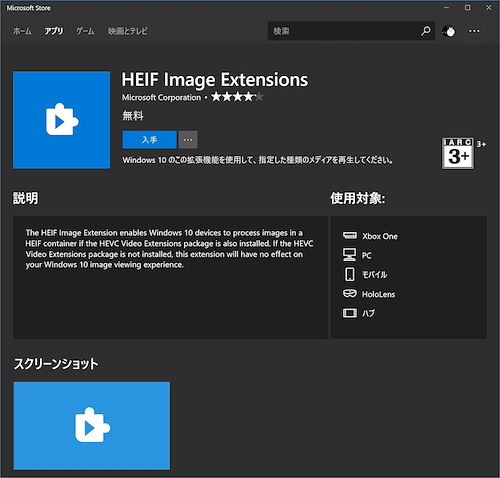500x478 pixels.
Task: Click the 入手 get button
Action: pyautogui.click(x=149, y=140)
